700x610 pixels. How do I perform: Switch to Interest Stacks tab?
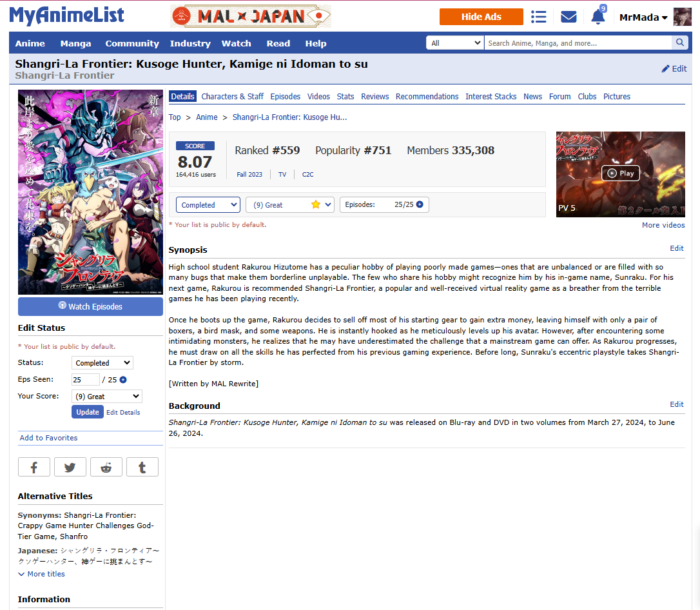click(x=491, y=97)
